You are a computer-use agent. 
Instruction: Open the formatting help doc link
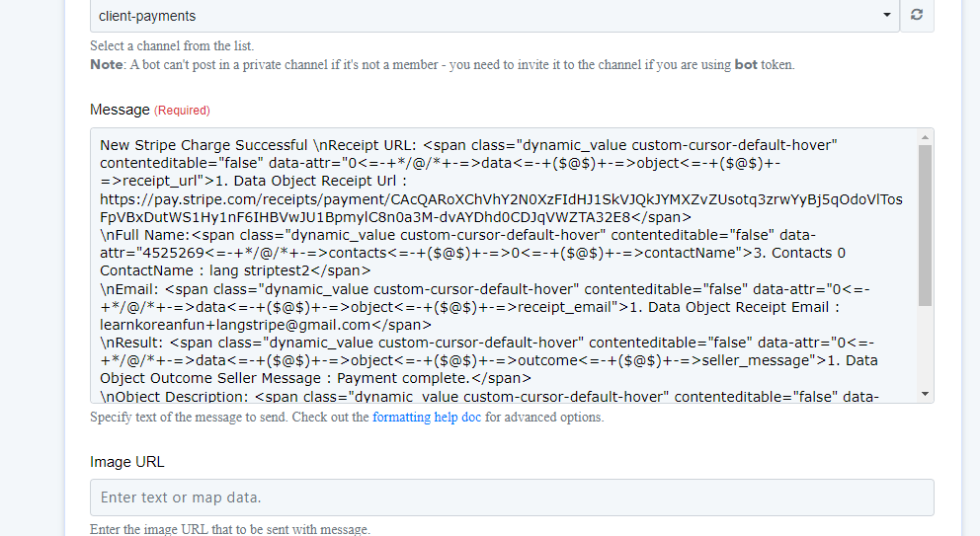(x=427, y=417)
